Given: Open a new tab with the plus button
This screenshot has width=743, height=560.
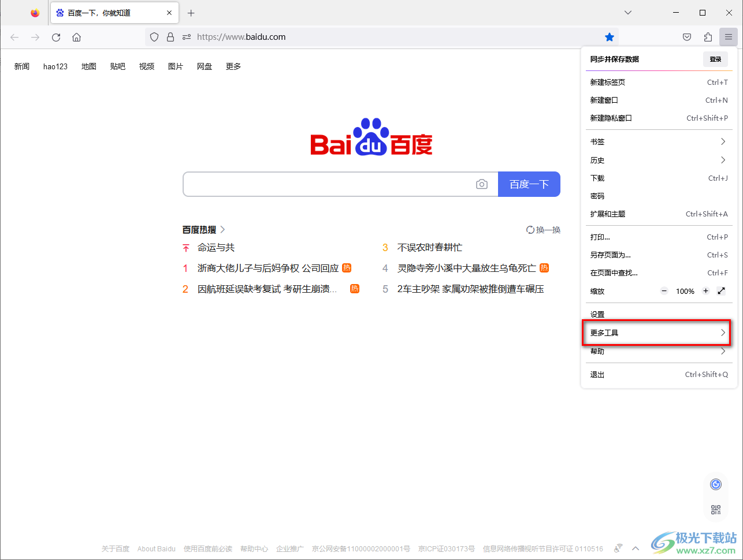Looking at the screenshot, I should pyautogui.click(x=191, y=13).
